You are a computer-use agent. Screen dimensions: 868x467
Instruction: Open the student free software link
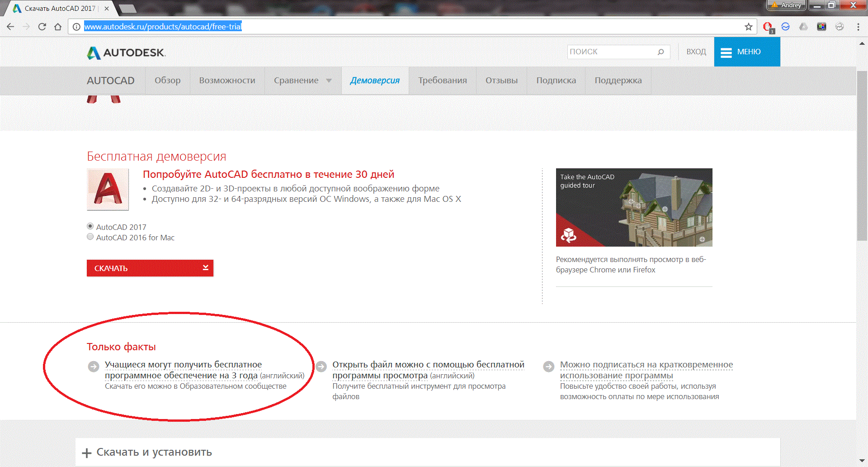[x=183, y=370]
